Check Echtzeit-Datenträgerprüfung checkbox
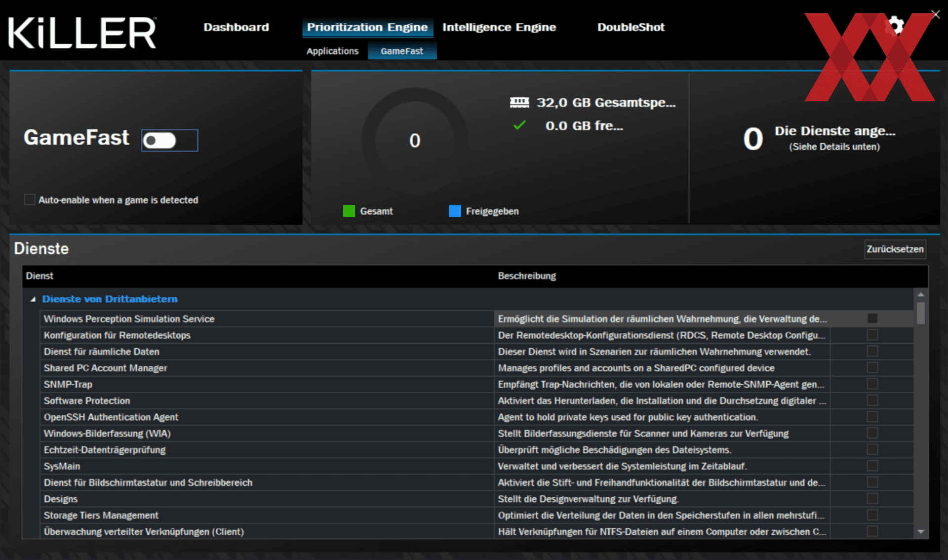948x560 pixels. click(872, 449)
